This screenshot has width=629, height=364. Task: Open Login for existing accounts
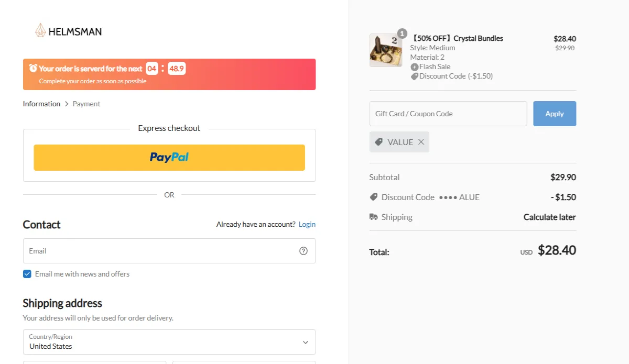coord(307,224)
